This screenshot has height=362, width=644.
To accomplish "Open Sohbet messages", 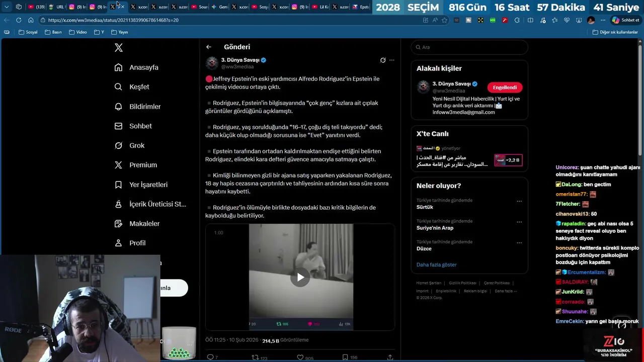I will click(x=133, y=126).
